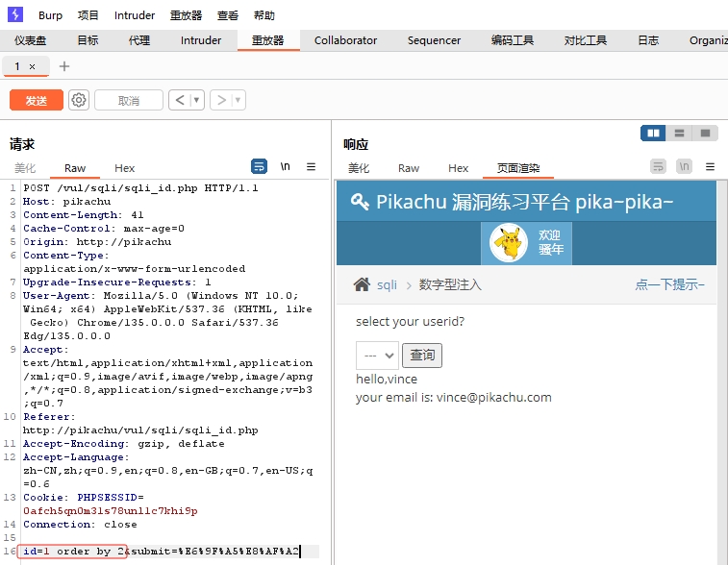728x565 pixels.
Task: Click the PHPSESSID cookie value text
Action: 111,511
